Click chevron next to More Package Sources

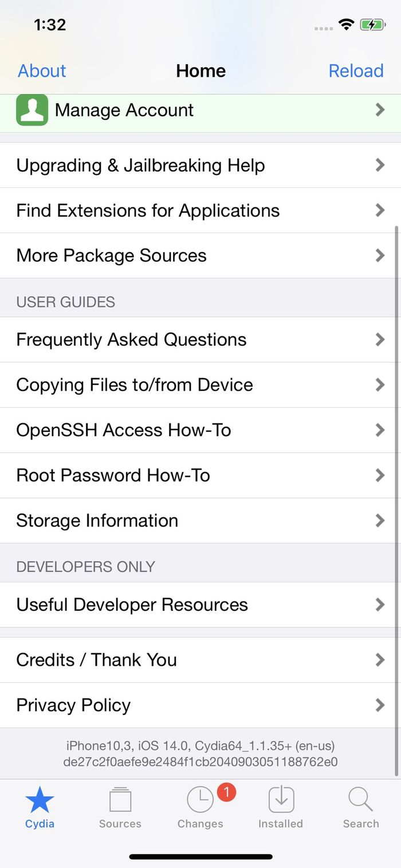click(379, 255)
